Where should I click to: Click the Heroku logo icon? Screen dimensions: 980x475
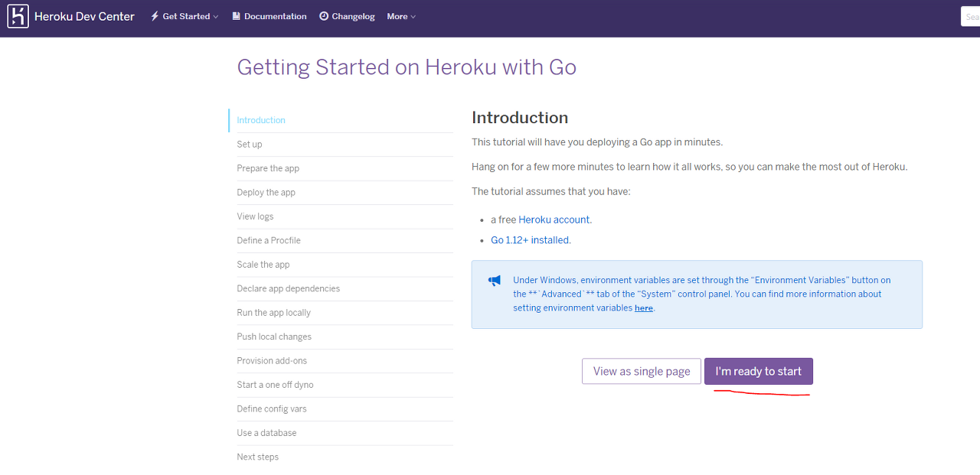[x=18, y=16]
